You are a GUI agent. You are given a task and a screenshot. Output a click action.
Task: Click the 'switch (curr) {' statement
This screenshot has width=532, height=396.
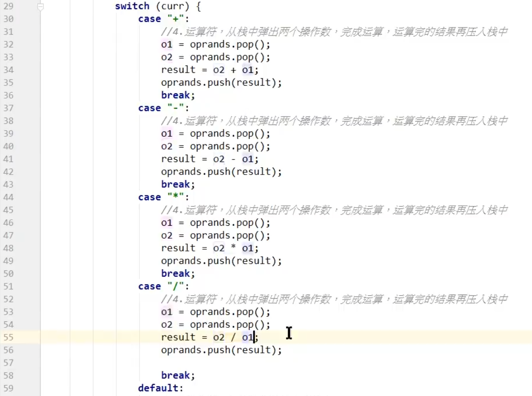(x=158, y=7)
